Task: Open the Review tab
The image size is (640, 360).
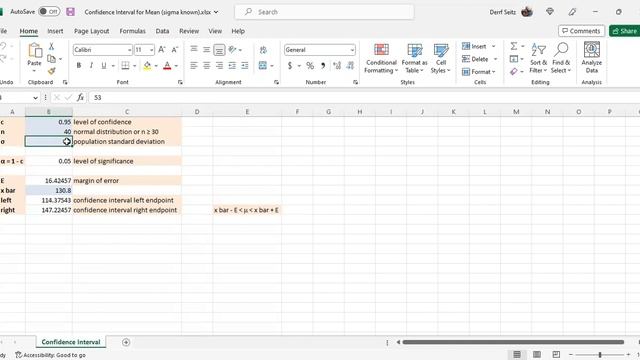Action: click(189, 31)
